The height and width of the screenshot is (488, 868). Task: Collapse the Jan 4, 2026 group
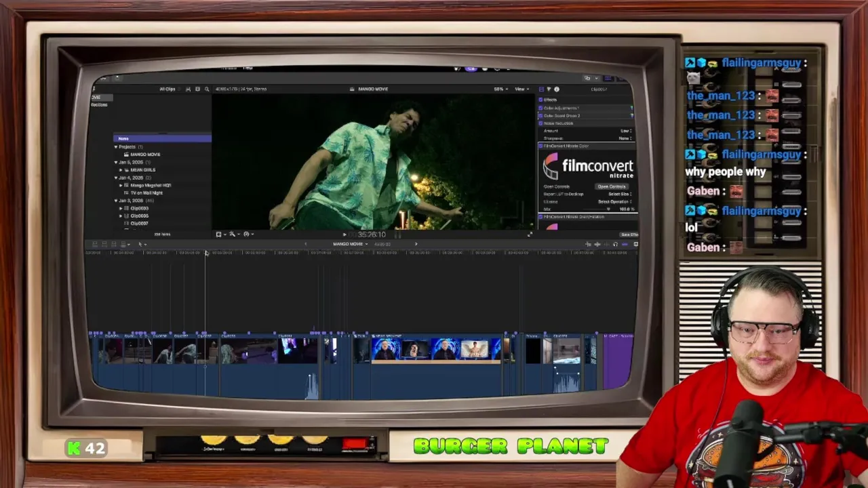click(116, 178)
